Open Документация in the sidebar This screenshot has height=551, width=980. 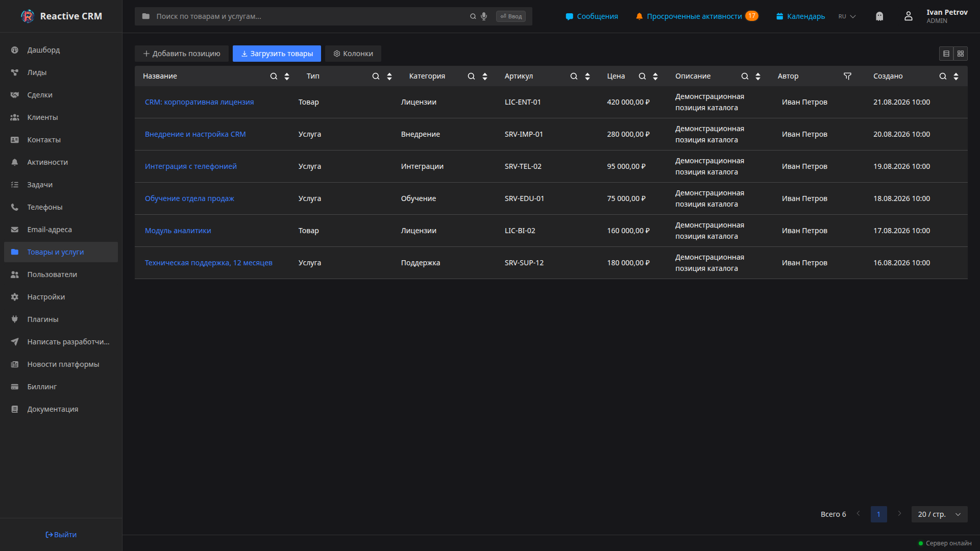[61, 409]
